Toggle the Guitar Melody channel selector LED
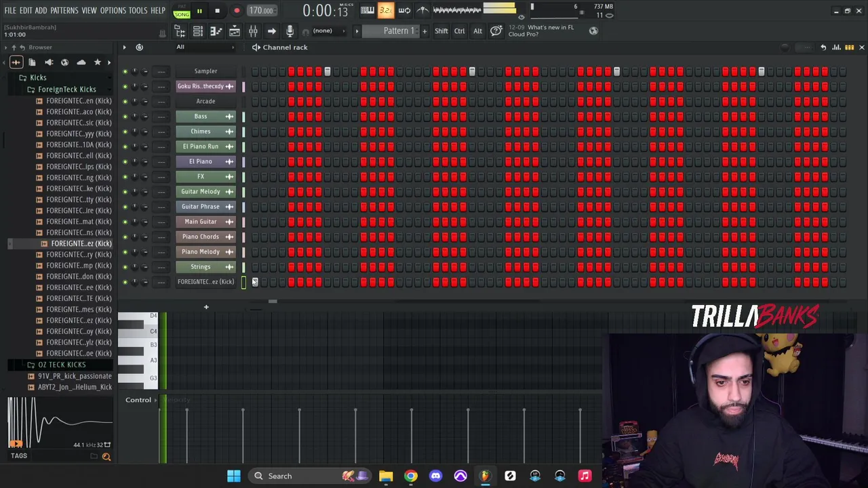The width and height of the screenshot is (868, 488). 243,192
